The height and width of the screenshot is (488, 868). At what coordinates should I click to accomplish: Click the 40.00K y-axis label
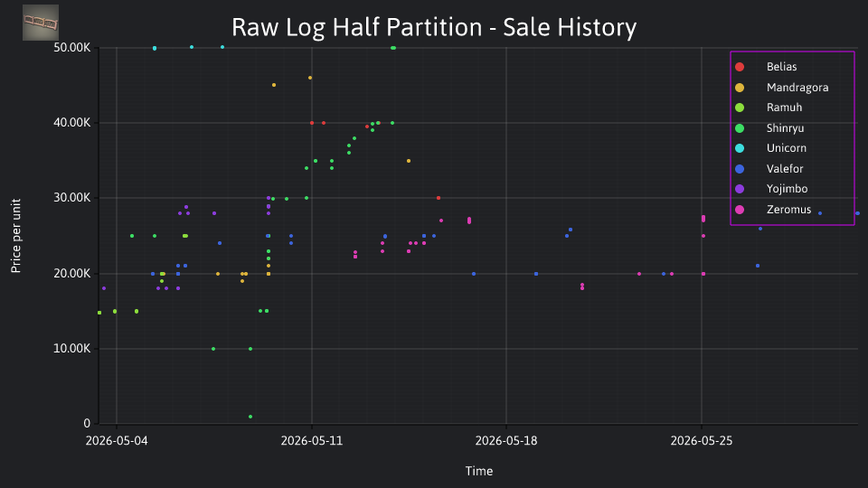pyautogui.click(x=72, y=123)
